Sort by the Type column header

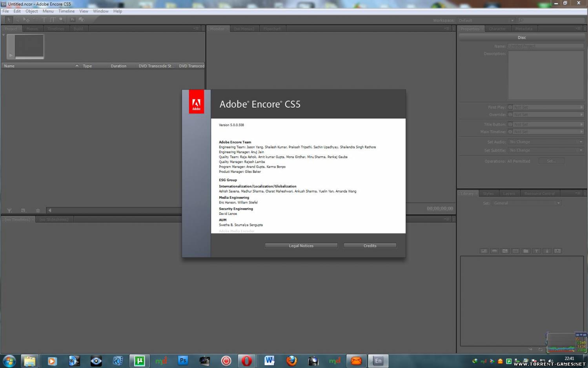click(x=94, y=66)
